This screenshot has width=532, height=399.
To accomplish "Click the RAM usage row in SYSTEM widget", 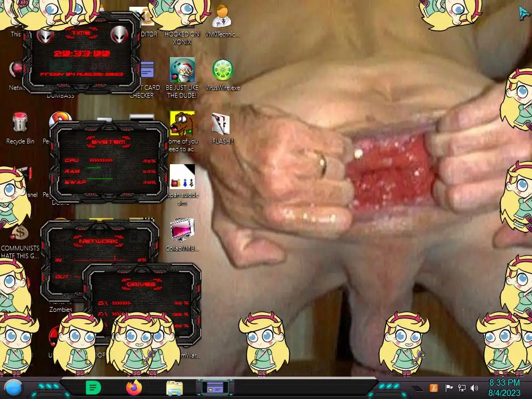I will click(110, 171).
